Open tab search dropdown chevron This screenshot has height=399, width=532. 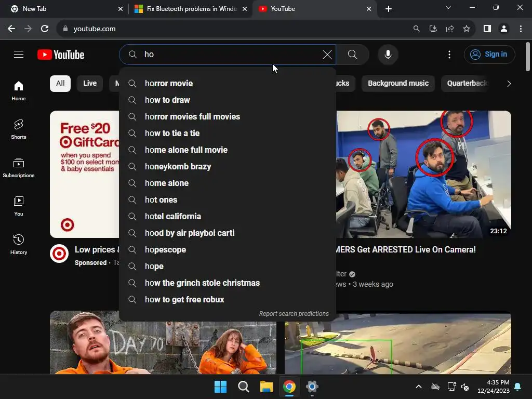pyautogui.click(x=448, y=7)
